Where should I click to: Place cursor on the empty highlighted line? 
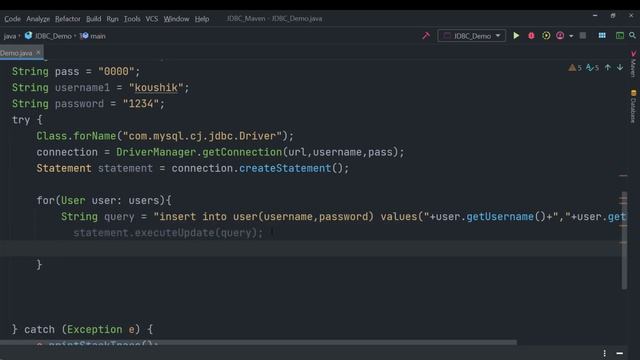click(310, 249)
